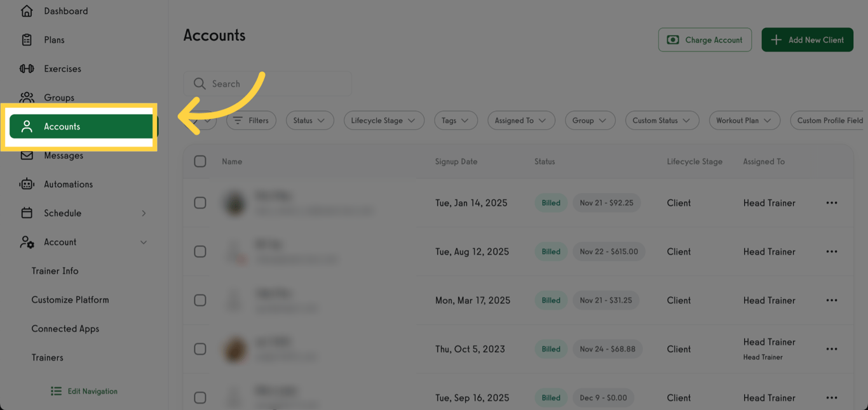868x410 pixels.
Task: Open Groups people icon in sidebar
Action: (27, 97)
